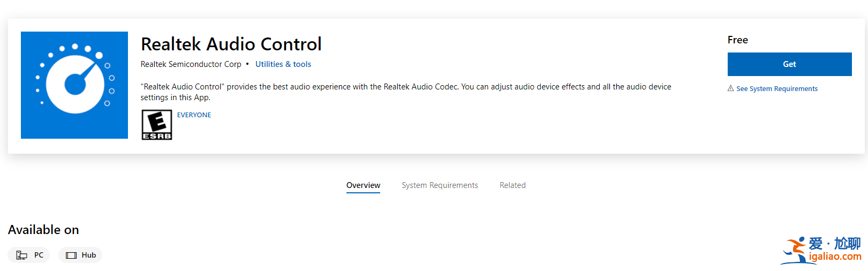Click the Available on heading
The image size is (868, 271).
(43, 230)
